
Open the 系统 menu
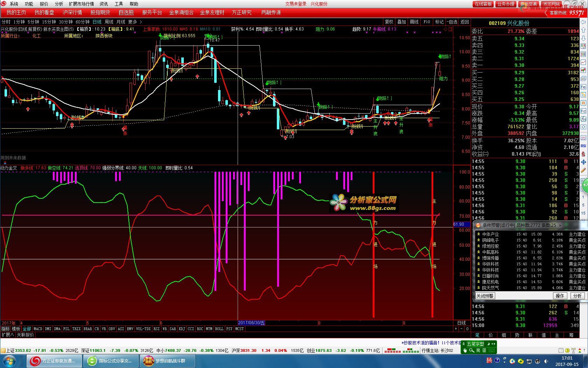14,4
